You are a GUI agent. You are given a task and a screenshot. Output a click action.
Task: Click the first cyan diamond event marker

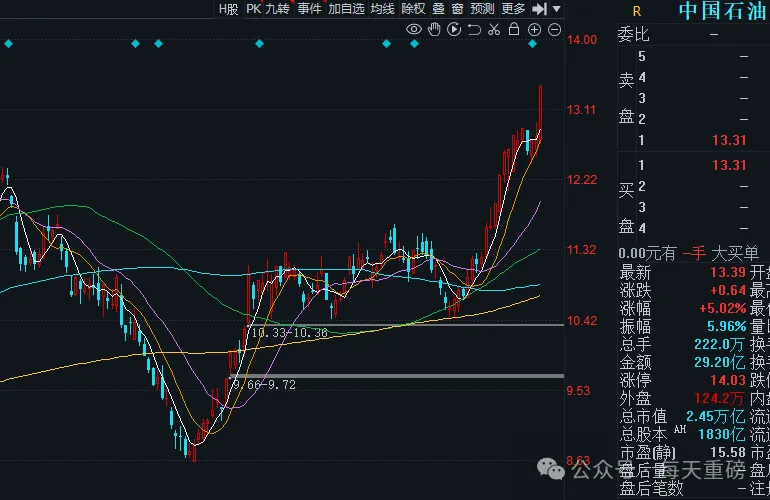pyautogui.click(x=8, y=44)
